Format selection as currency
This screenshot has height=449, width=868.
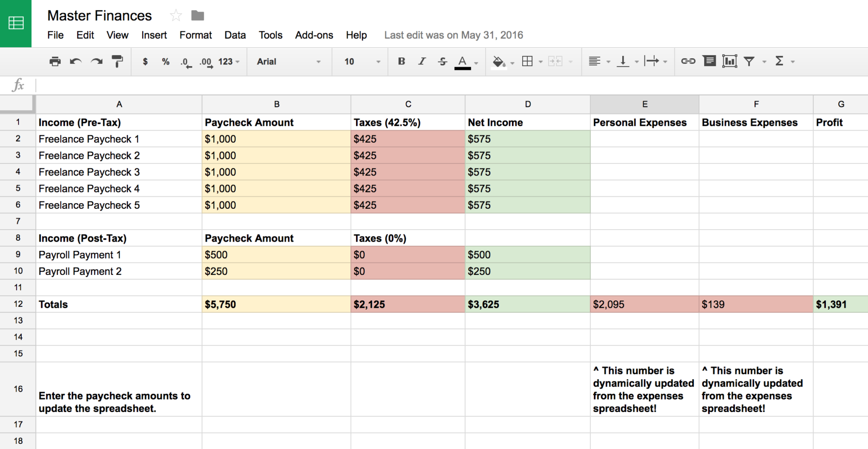point(145,61)
